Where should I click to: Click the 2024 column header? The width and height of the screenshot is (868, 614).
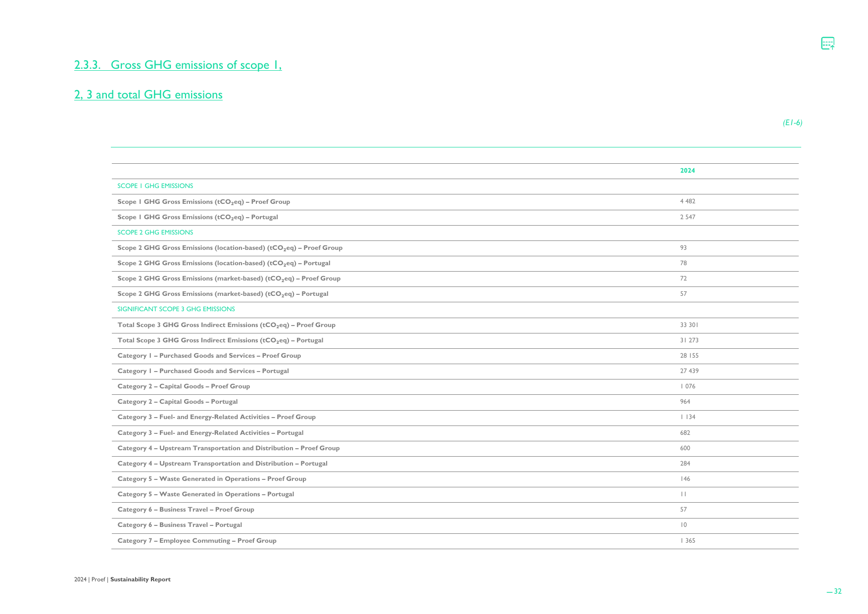click(x=687, y=171)
